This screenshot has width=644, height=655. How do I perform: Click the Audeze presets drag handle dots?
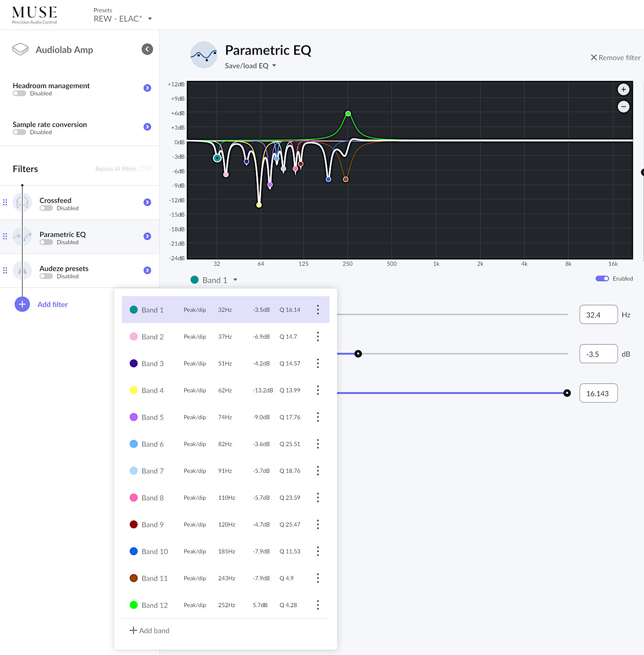point(5,271)
